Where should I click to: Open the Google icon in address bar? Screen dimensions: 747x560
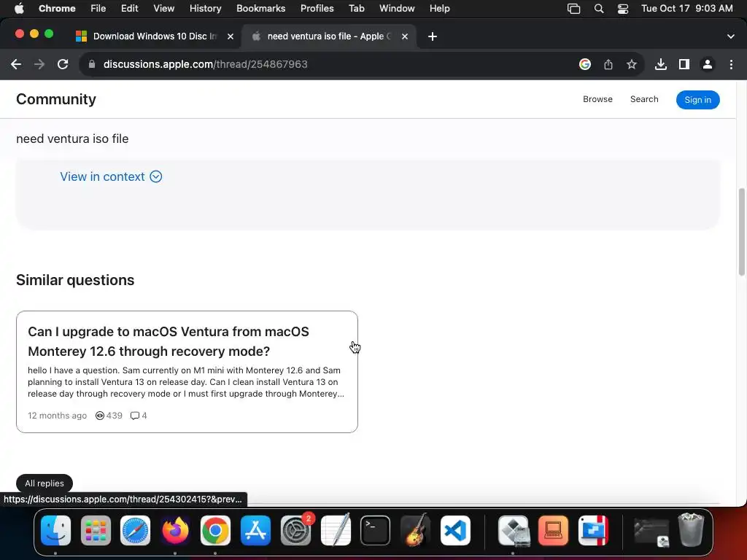[585, 64]
